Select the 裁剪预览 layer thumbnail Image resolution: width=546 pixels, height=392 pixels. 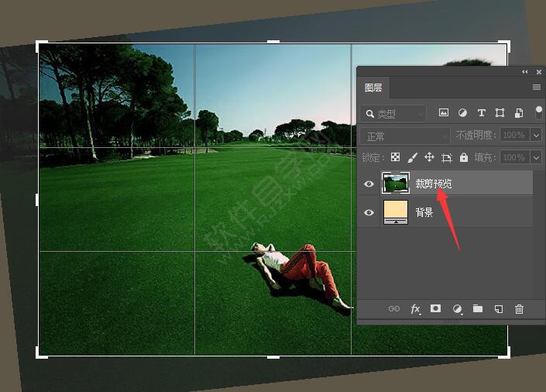(x=396, y=183)
